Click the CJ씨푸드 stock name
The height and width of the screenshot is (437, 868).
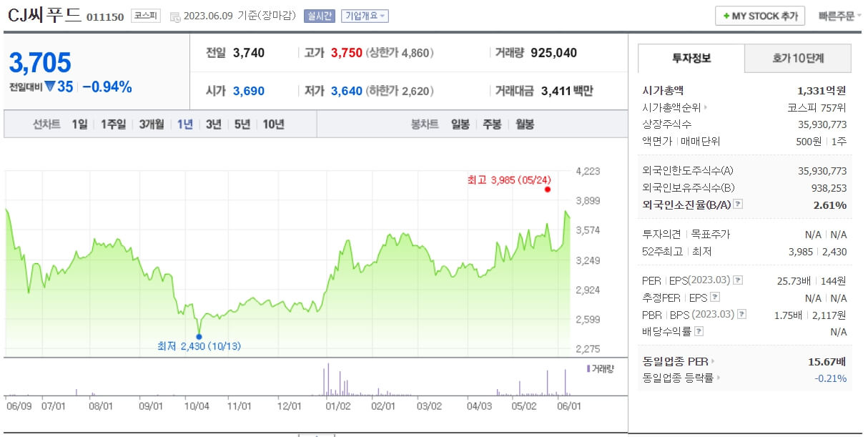point(45,16)
